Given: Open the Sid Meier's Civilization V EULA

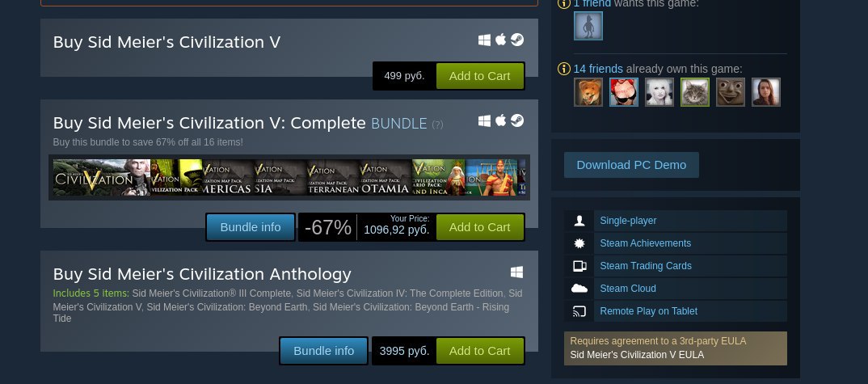Looking at the screenshot, I should coord(637,355).
